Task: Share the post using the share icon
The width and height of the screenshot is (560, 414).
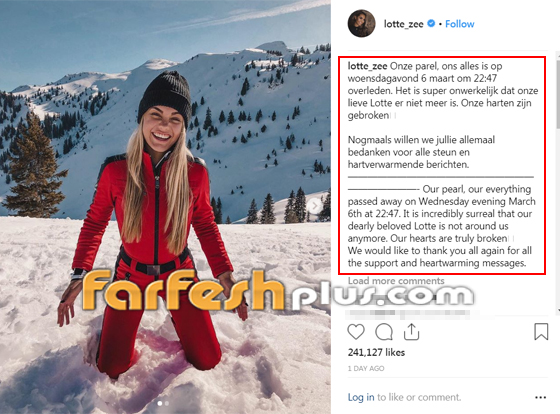Action: pyautogui.click(x=411, y=331)
